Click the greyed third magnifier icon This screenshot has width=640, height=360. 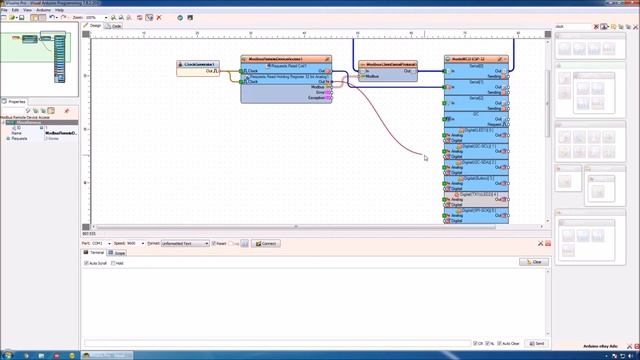coord(129,18)
